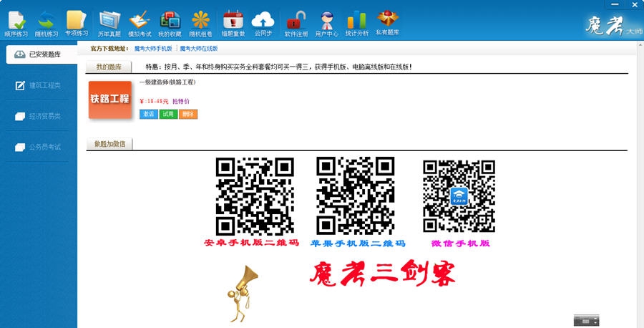
Task: Click the orange 删除 button
Action: click(188, 115)
